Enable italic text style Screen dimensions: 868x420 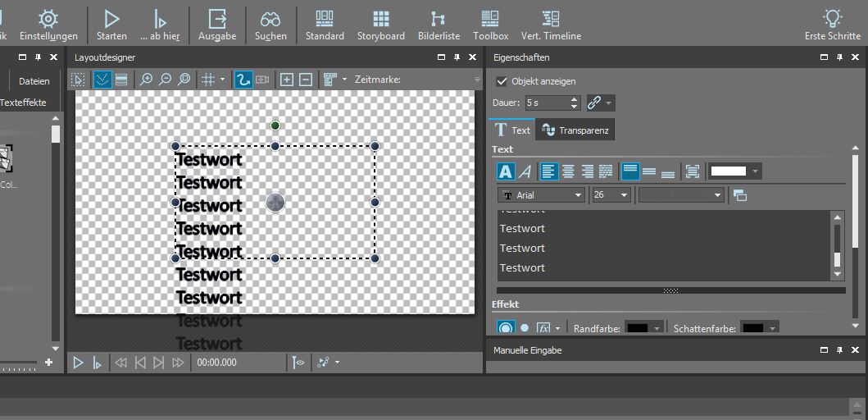(525, 171)
